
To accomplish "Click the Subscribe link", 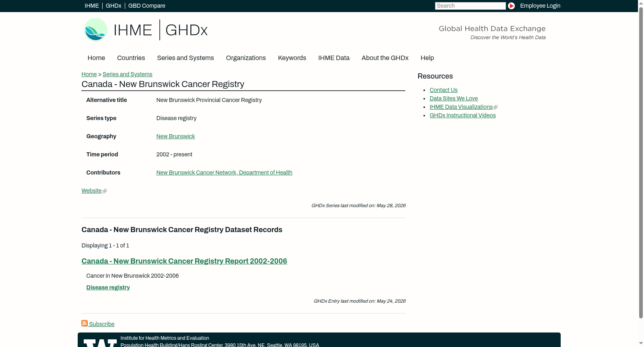I will click(101, 324).
